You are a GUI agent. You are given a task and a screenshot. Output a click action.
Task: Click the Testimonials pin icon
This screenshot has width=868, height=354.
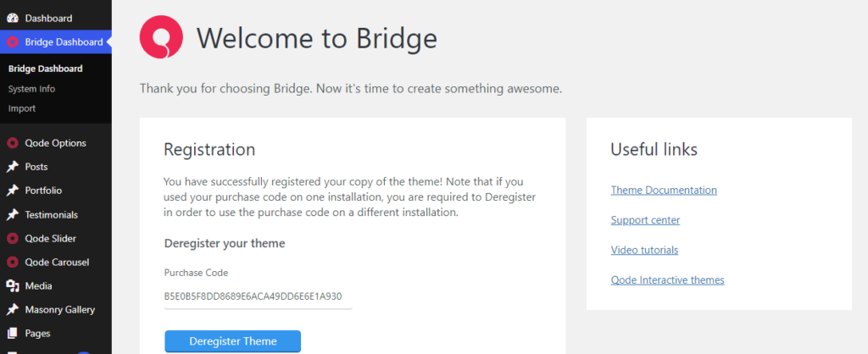click(12, 215)
